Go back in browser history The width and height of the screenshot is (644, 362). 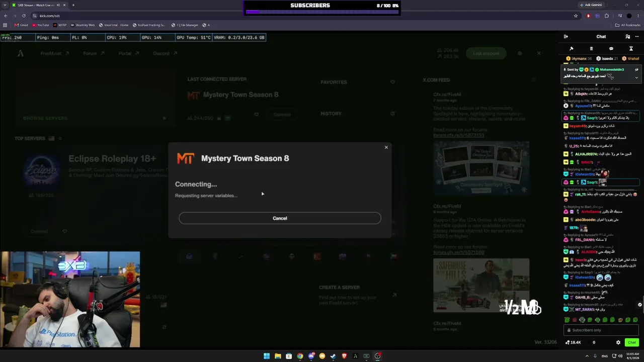6,16
